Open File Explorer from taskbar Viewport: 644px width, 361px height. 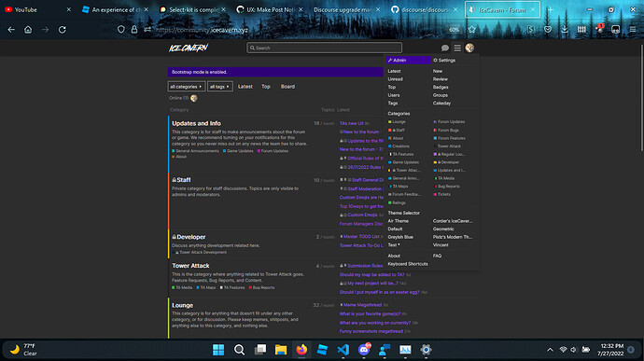point(281,350)
